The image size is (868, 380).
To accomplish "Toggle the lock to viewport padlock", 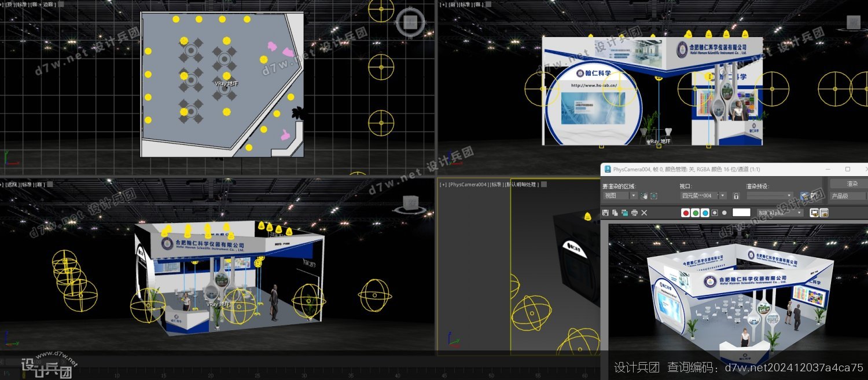I will (x=736, y=196).
